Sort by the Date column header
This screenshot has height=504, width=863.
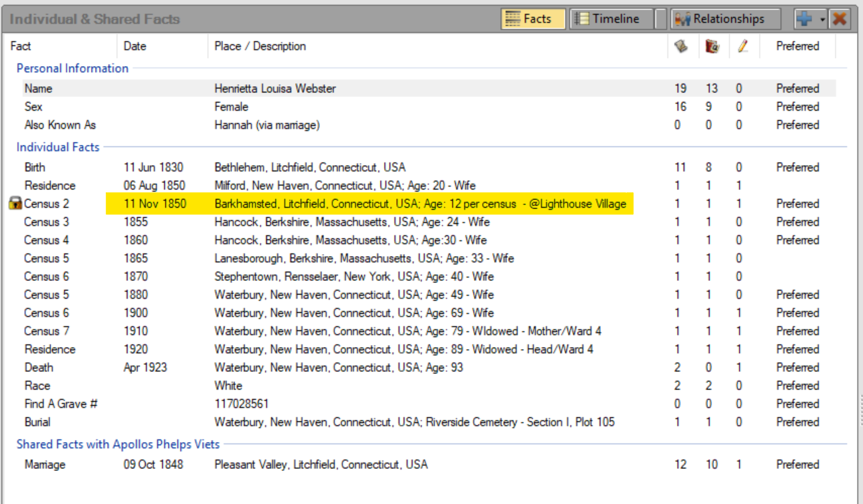(135, 46)
